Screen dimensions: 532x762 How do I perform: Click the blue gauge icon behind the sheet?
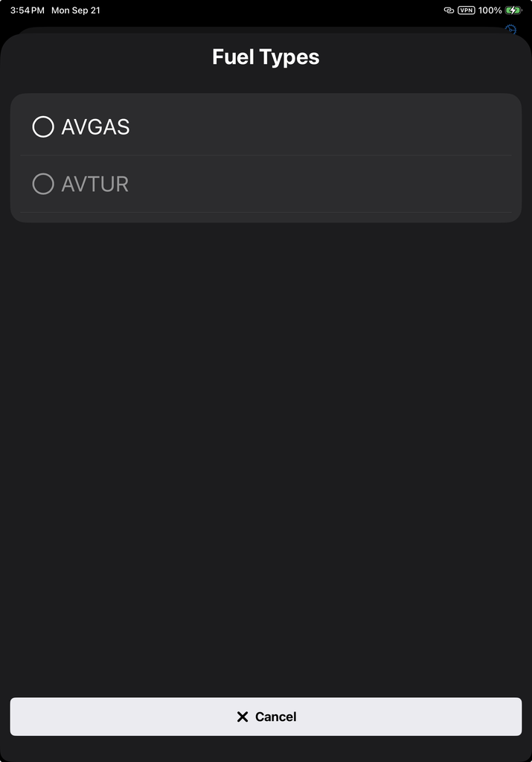(x=510, y=29)
